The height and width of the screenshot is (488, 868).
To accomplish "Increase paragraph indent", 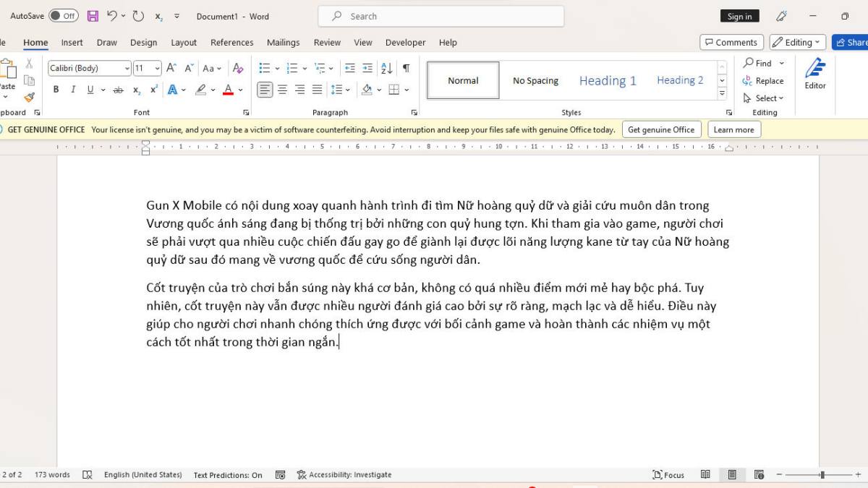I will [x=367, y=68].
